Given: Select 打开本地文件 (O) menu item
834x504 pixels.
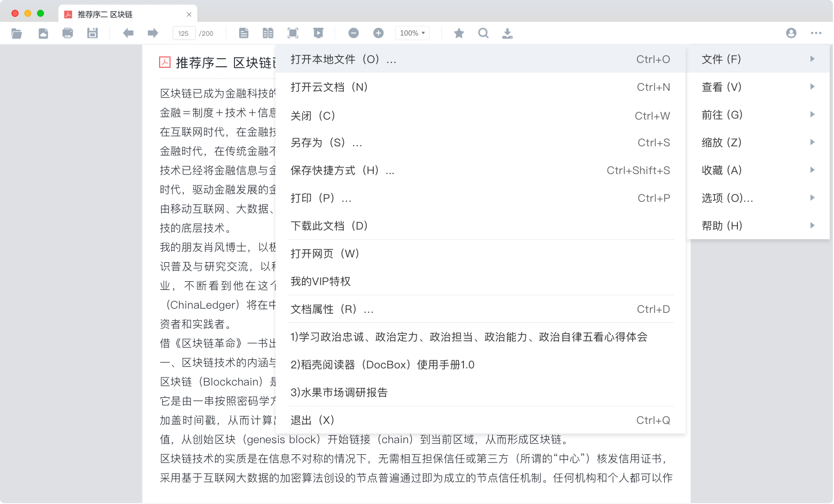Looking at the screenshot, I should 481,59.
